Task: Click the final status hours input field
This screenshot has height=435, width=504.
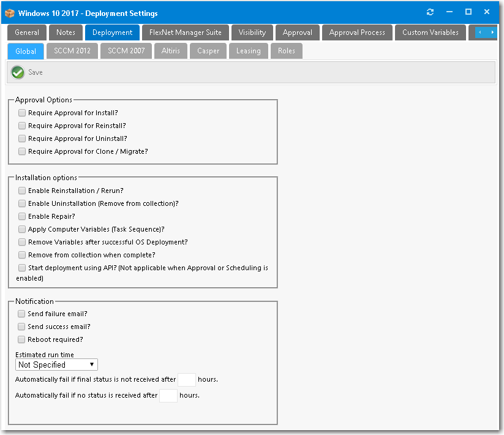Action: (x=186, y=380)
